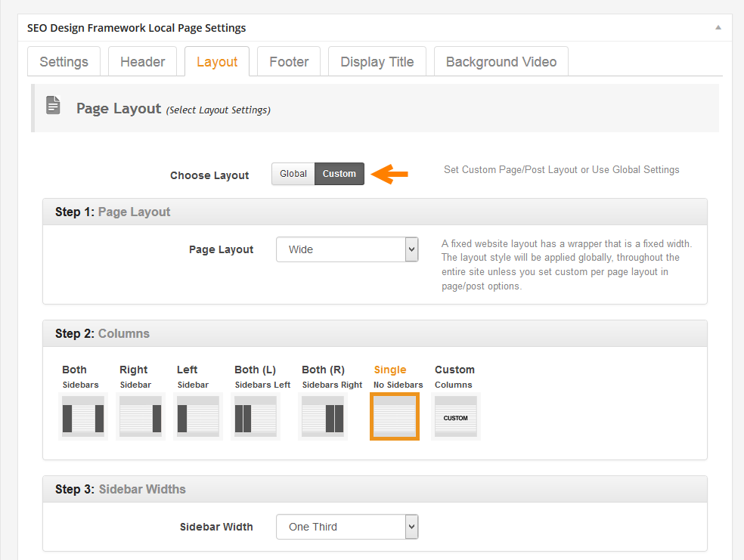744x560 pixels.
Task: Collapse the SEO Design Framework settings panel
Action: pos(717,27)
